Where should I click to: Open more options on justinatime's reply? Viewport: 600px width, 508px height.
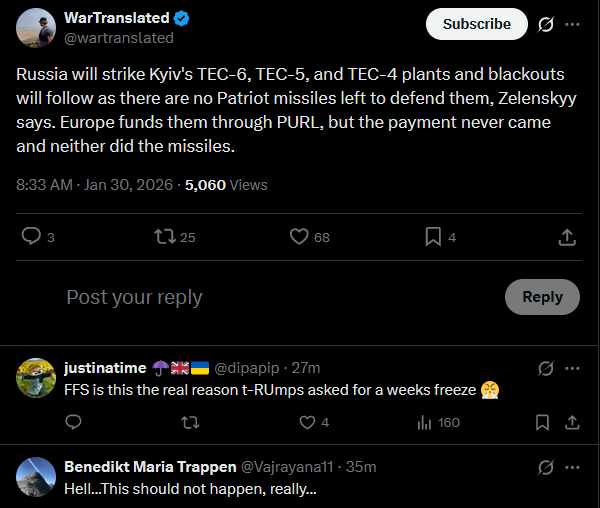(571, 368)
